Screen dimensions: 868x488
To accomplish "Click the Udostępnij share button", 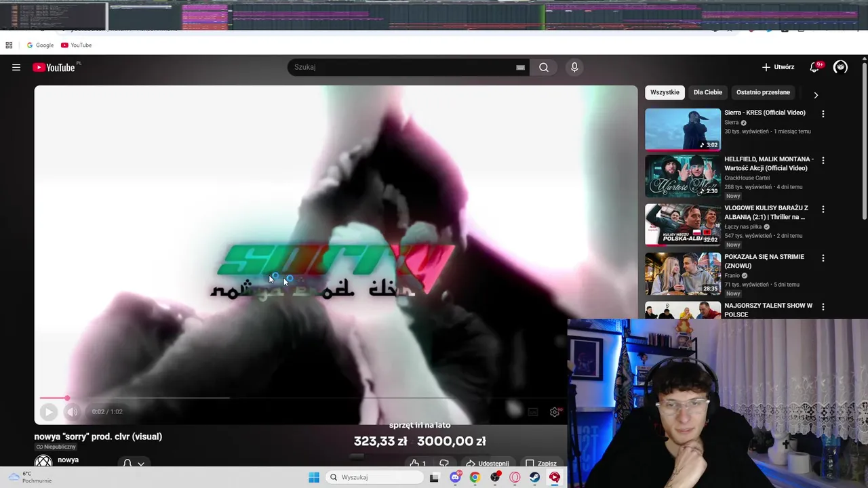I will click(487, 464).
